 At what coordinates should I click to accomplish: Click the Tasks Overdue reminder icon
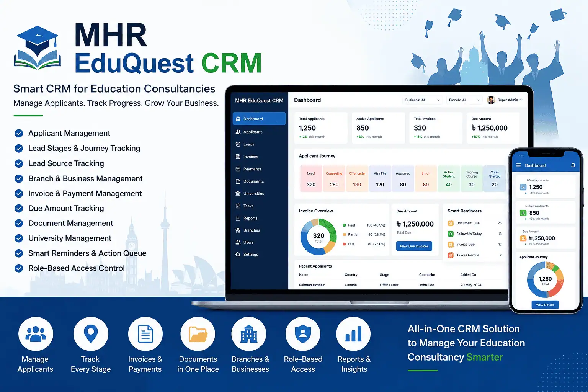(x=451, y=255)
